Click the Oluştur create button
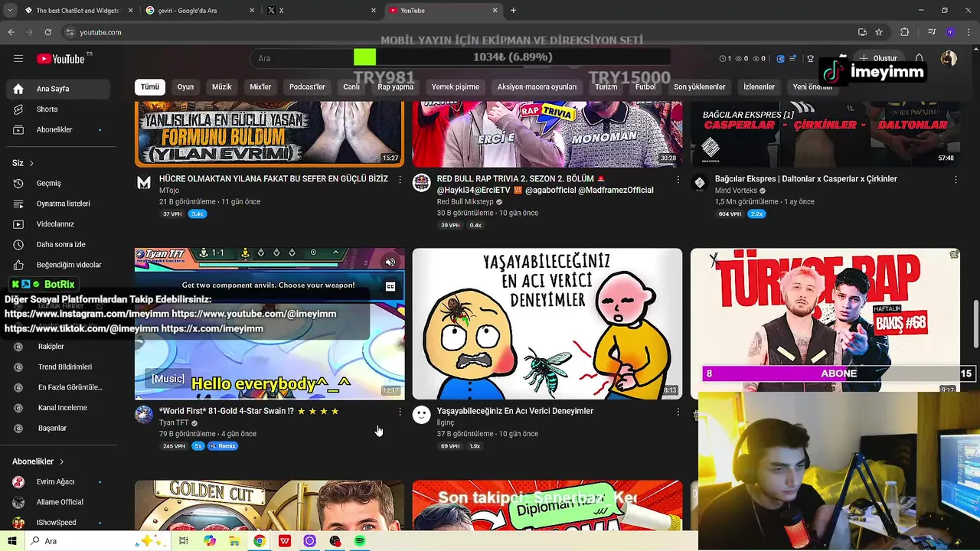 pos(877,59)
